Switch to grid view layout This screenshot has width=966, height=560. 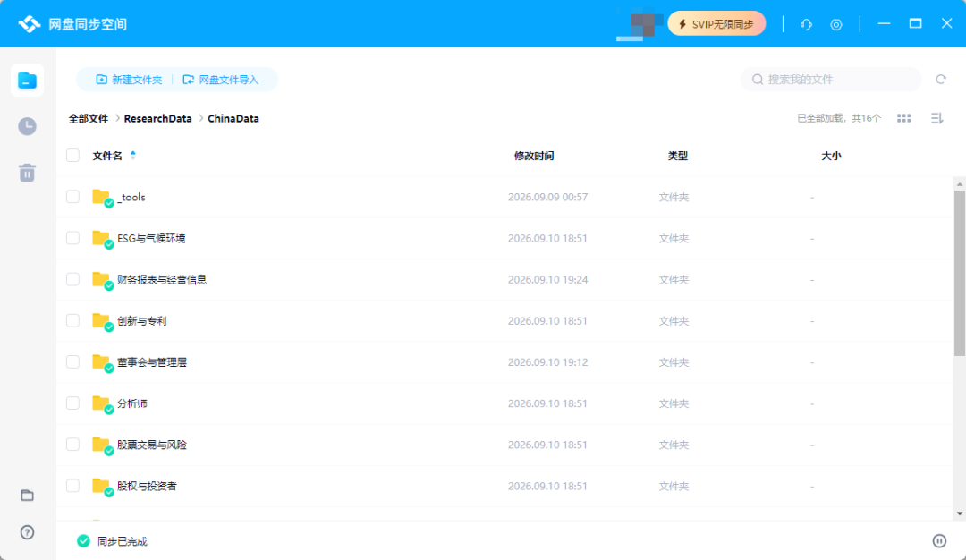tap(903, 118)
